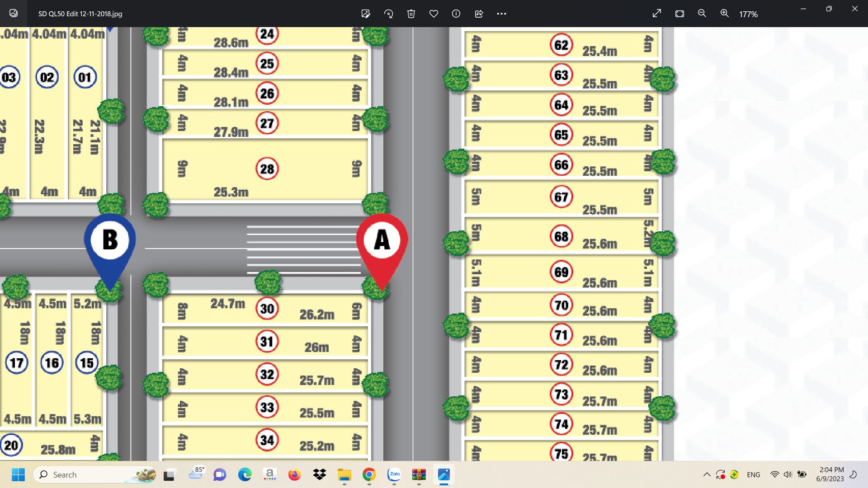868x488 pixels.
Task: Open the Photos app home icon
Action: coord(14,13)
